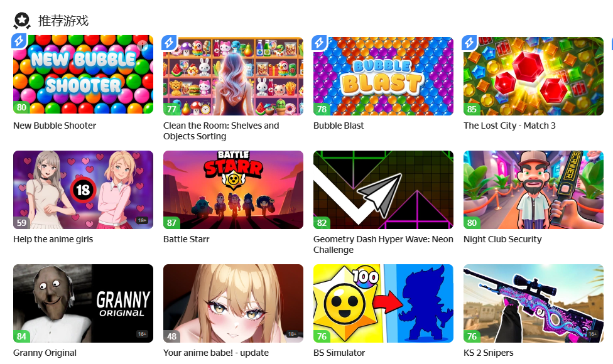
Task: Open the 推荐游戏 section heading
Action: (x=63, y=21)
